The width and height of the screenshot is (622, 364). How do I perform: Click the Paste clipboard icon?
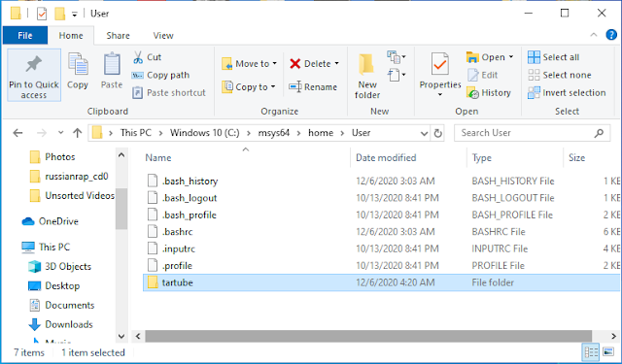pyautogui.click(x=112, y=64)
